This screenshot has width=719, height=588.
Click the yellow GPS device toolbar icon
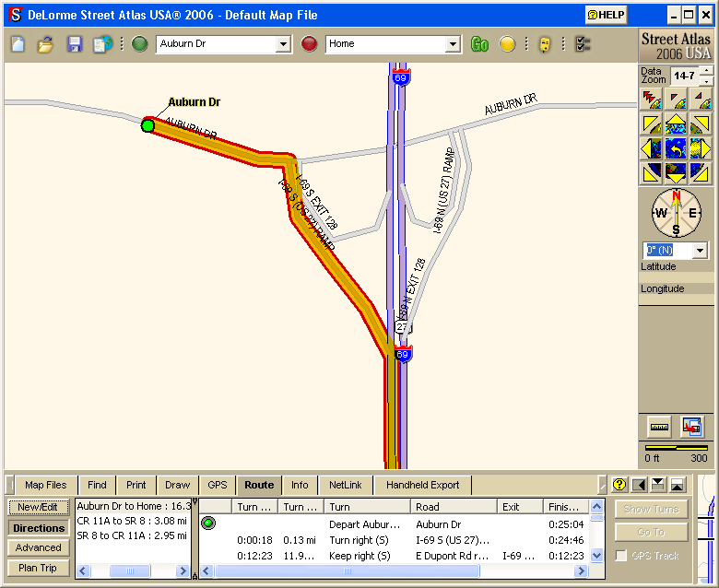[544, 44]
